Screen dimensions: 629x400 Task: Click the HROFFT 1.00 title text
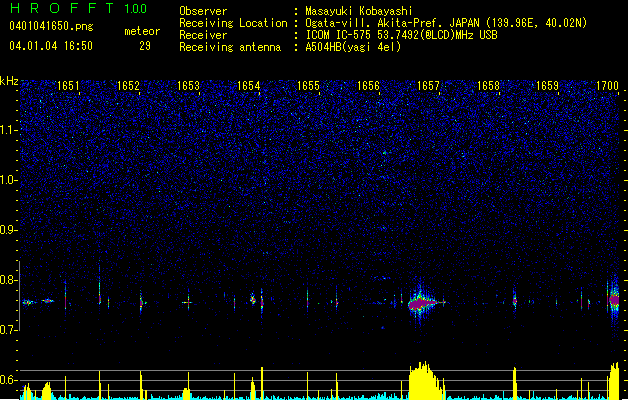(x=79, y=8)
